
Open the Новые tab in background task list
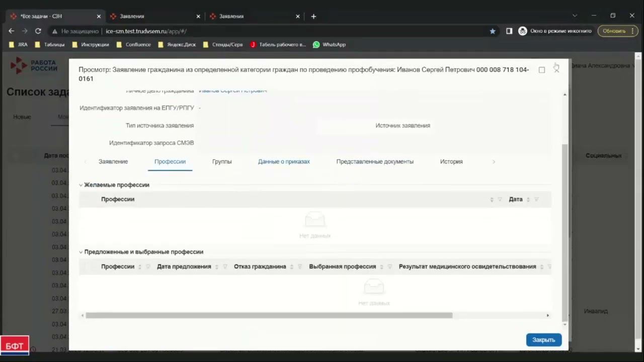coord(22,117)
